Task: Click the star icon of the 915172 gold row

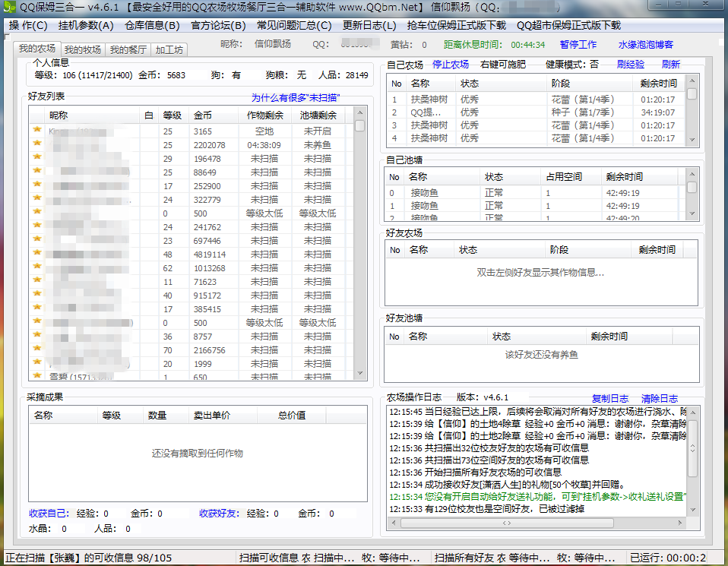Action: tap(37, 294)
